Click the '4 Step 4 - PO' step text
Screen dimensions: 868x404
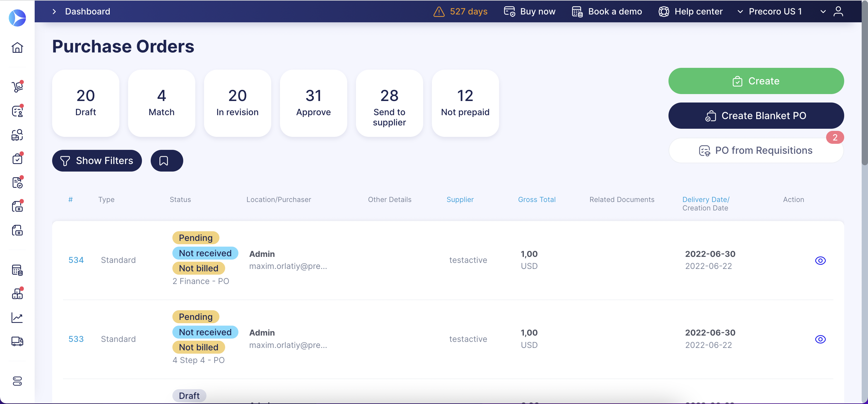click(199, 360)
